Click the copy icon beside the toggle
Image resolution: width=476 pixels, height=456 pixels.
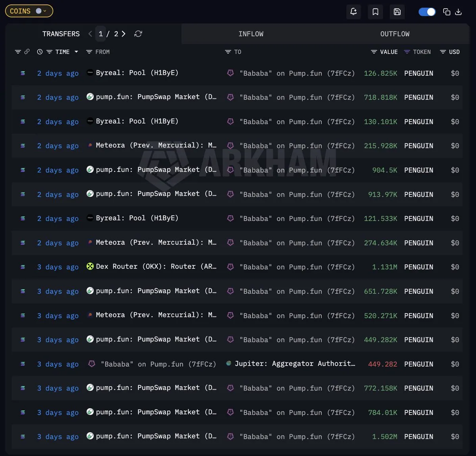[x=447, y=12]
